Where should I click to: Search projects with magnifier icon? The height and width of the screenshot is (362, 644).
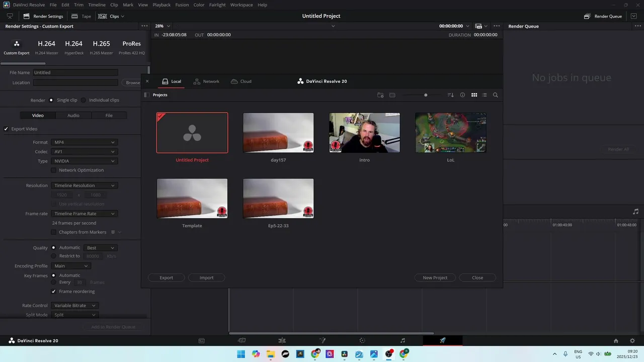tap(496, 95)
